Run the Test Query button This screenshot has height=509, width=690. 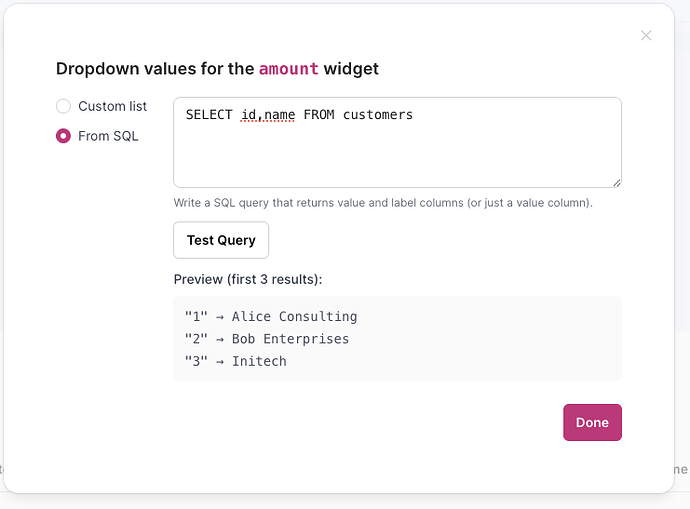[x=221, y=240]
